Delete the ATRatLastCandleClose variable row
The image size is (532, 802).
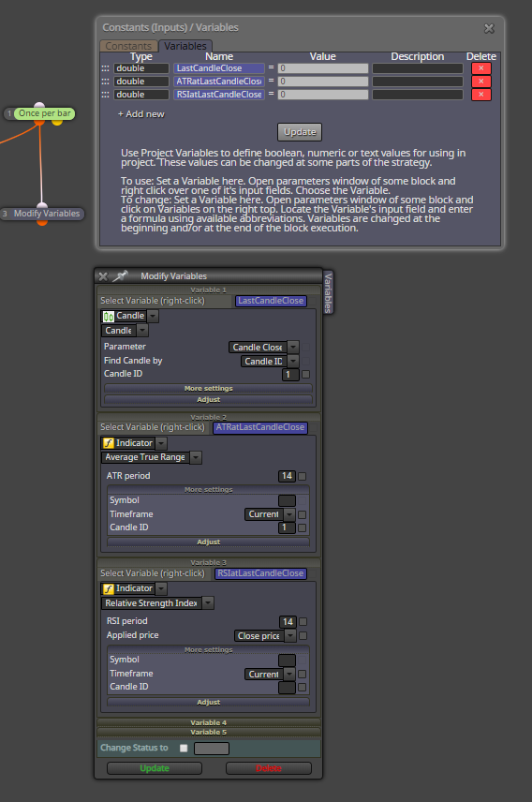[x=480, y=82]
